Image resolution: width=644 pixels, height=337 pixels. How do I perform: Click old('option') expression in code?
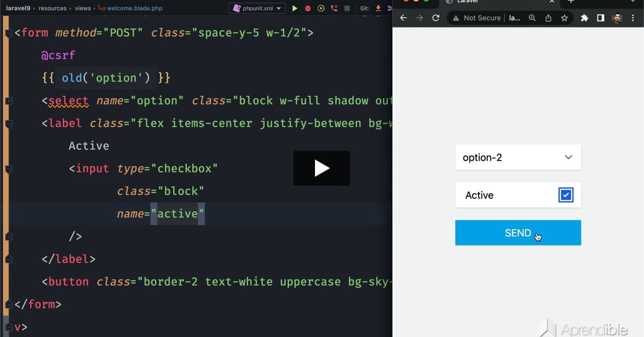coord(106,78)
